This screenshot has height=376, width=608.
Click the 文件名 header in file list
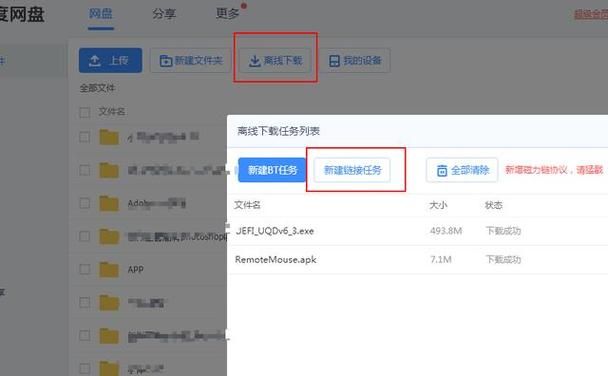112,112
